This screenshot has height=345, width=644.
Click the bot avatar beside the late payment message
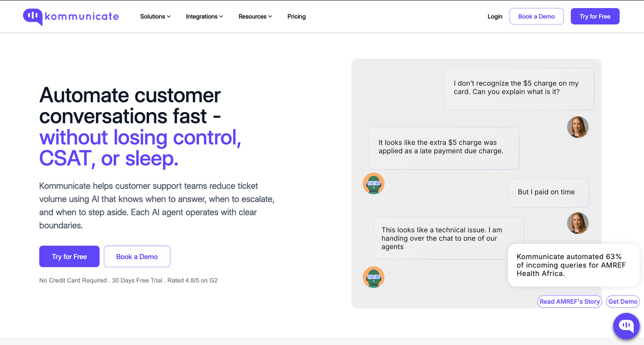(373, 184)
